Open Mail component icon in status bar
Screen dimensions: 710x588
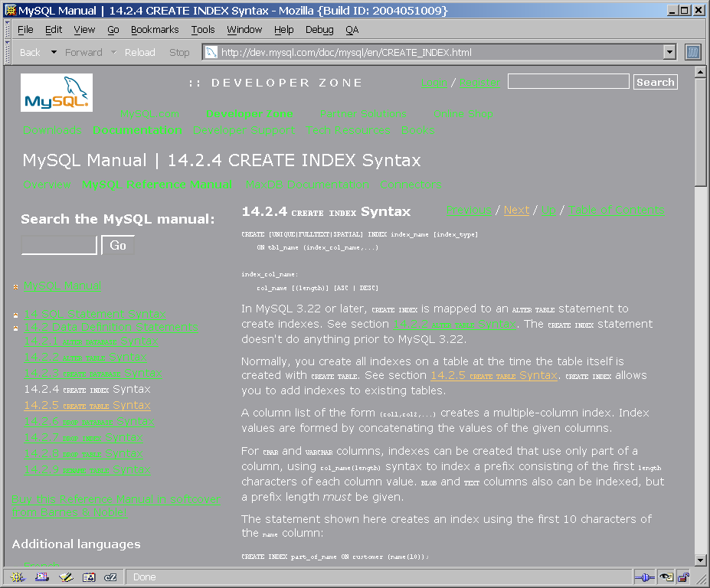41,577
